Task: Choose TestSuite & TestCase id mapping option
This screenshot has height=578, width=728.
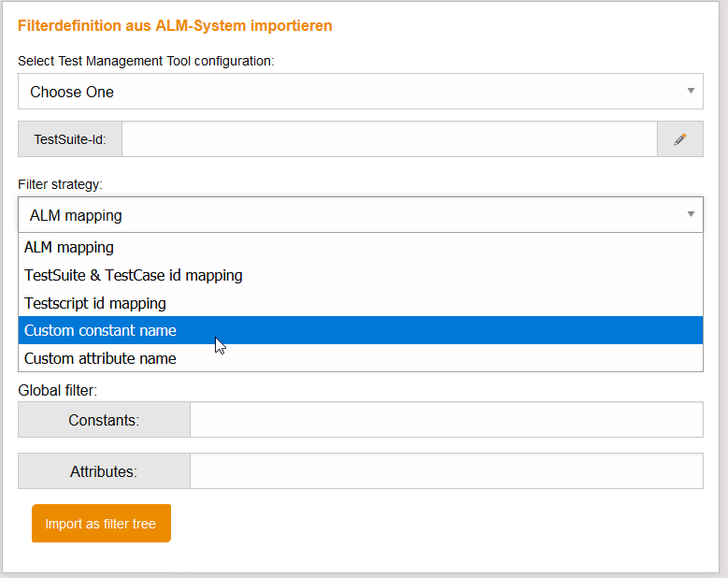Action: tap(134, 275)
